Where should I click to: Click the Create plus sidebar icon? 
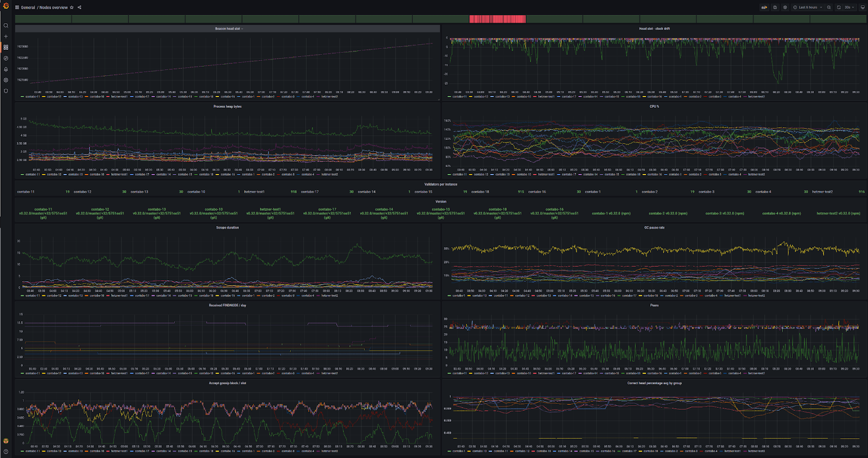[x=6, y=36]
